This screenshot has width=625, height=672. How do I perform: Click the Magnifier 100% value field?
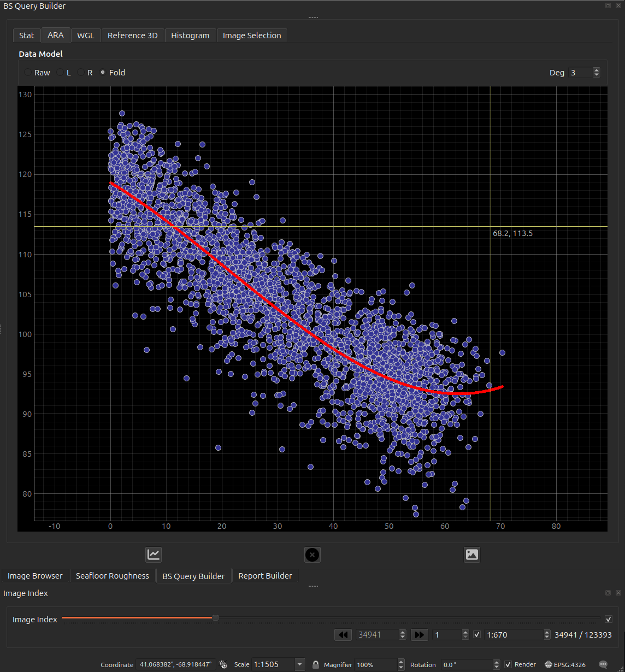376,664
